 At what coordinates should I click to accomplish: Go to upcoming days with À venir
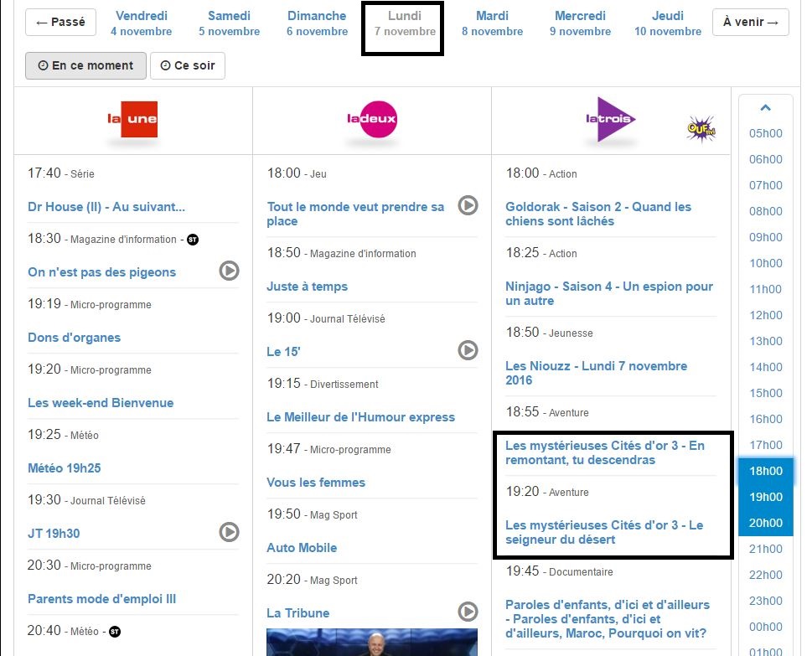pyautogui.click(x=750, y=23)
